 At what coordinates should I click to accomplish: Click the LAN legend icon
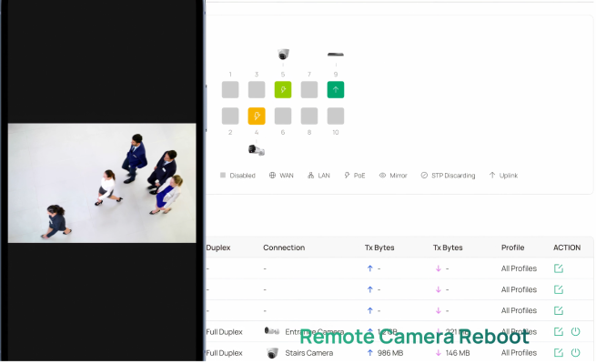coord(311,175)
